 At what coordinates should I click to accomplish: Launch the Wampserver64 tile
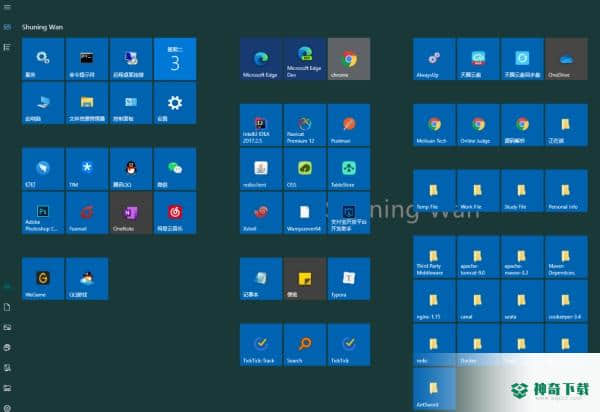coord(305,213)
